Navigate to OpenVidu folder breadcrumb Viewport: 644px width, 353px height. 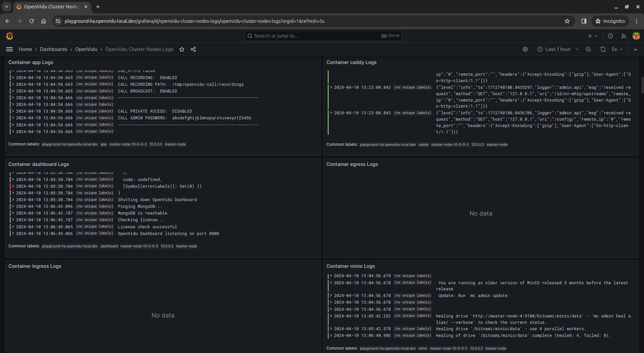(x=86, y=49)
